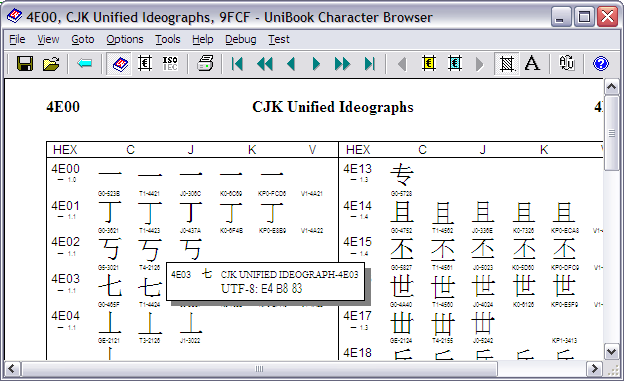This screenshot has width=624, height=381.
Task: Click the vertical scrollbar thumb
Action: coord(611,133)
